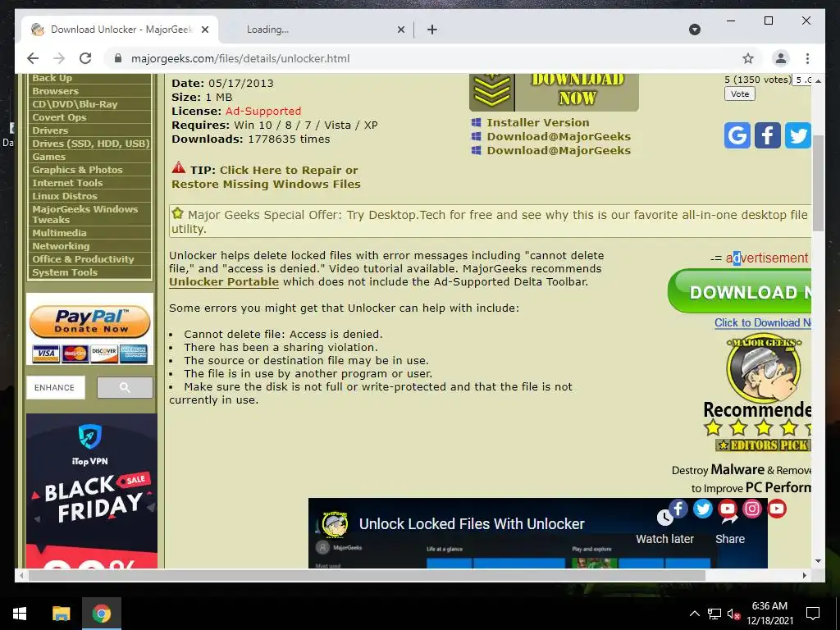Click Share on the Unlocker video
The image size is (840, 630).
pos(729,527)
